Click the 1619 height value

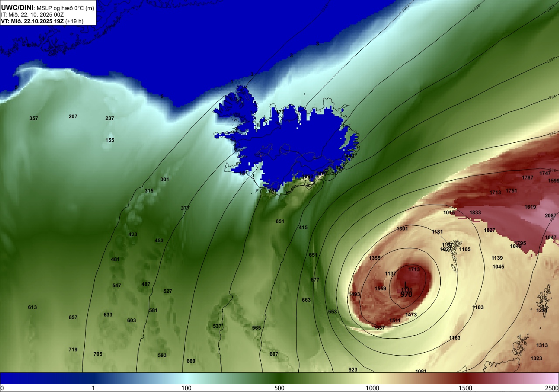click(530, 207)
